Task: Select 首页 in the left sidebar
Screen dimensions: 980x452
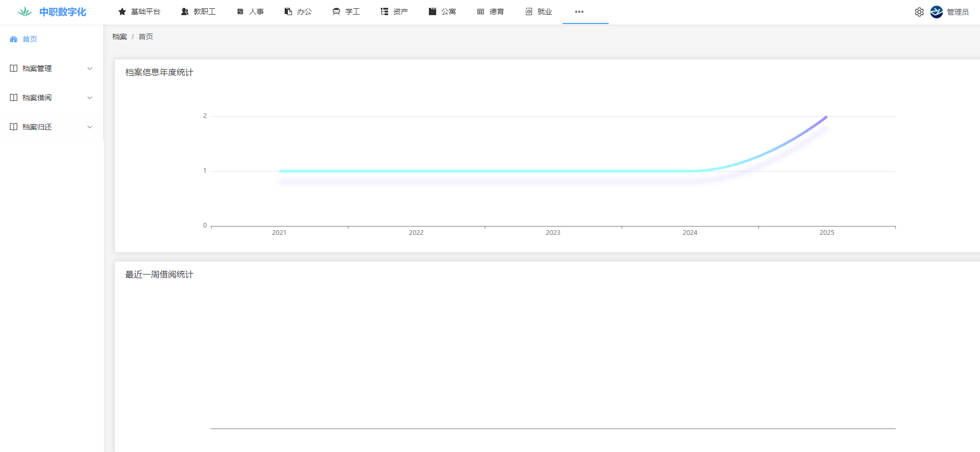Action: 30,39
